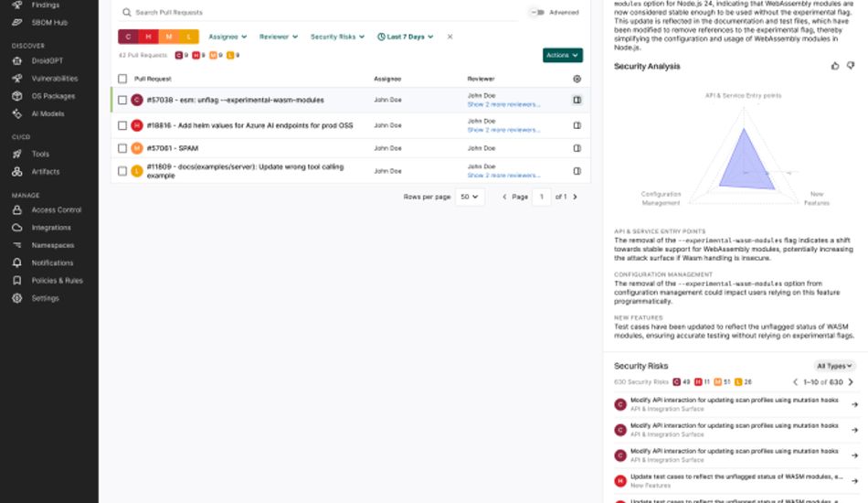Click the DroidGPT sidebar icon

[17, 60]
